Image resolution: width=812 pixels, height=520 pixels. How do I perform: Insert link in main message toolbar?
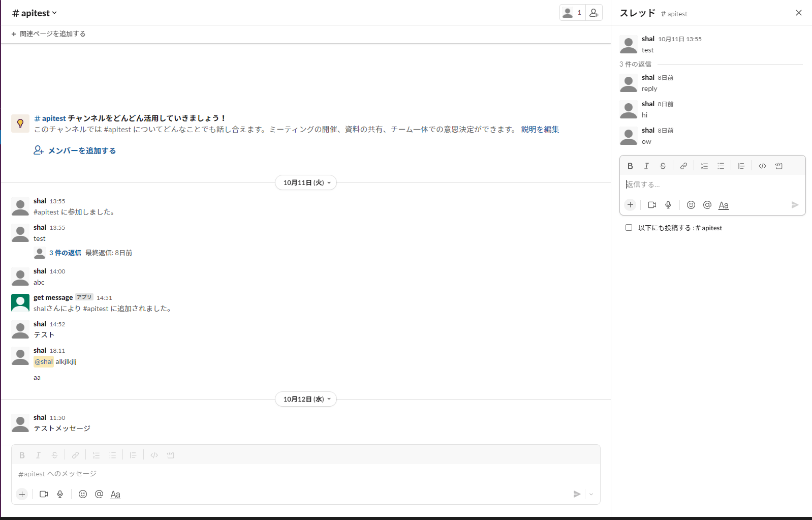(75, 455)
